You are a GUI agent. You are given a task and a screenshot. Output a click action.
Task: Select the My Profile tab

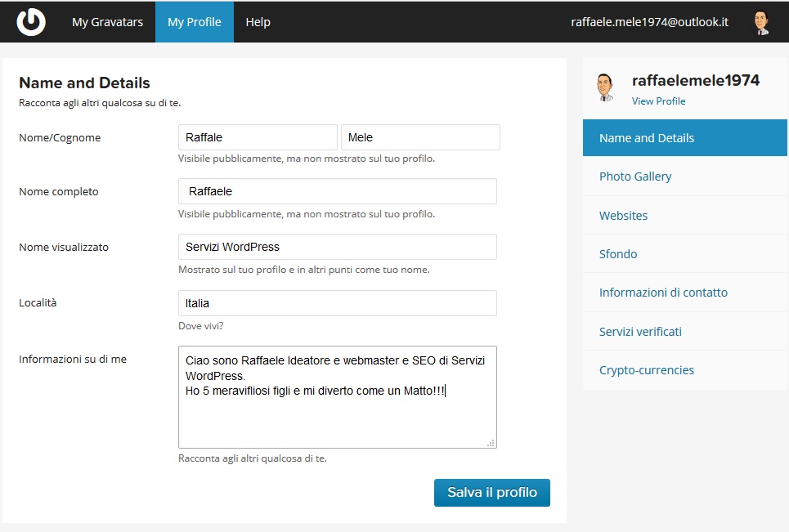(x=194, y=22)
